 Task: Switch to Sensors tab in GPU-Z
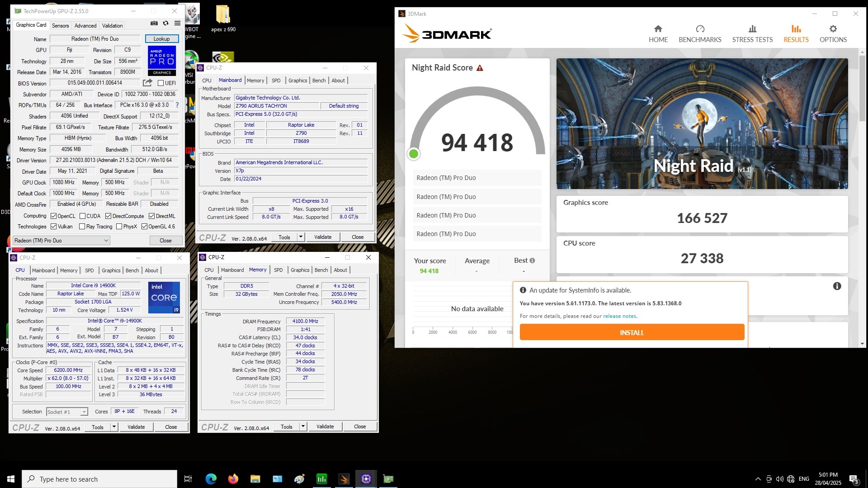[x=60, y=26]
